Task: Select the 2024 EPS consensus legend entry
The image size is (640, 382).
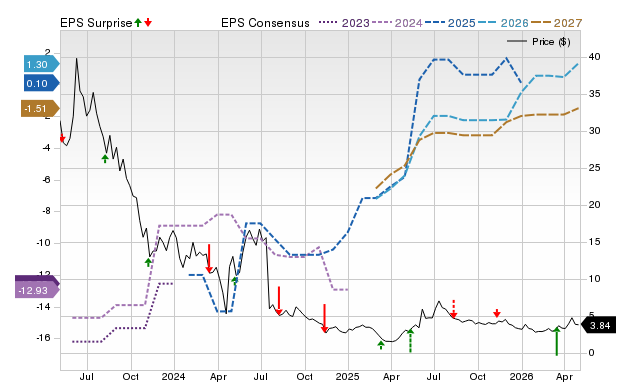Action: click(x=397, y=23)
